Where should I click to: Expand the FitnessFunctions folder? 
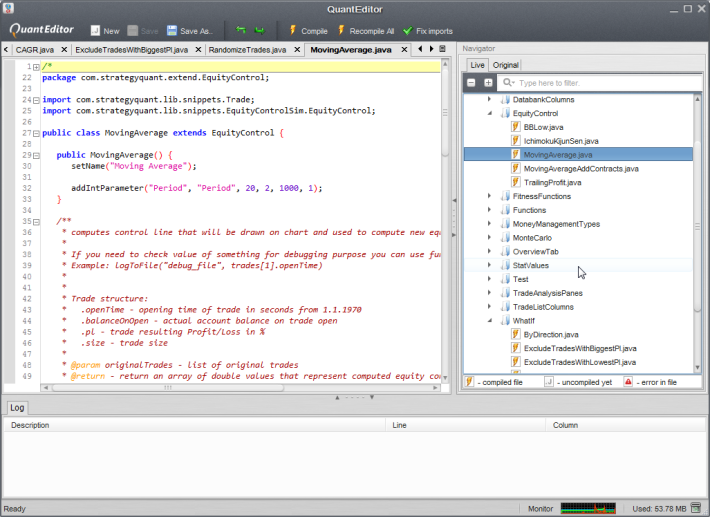(x=489, y=196)
